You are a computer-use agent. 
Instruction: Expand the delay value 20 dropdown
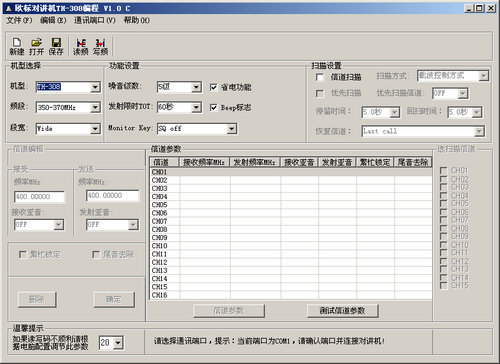[118, 343]
